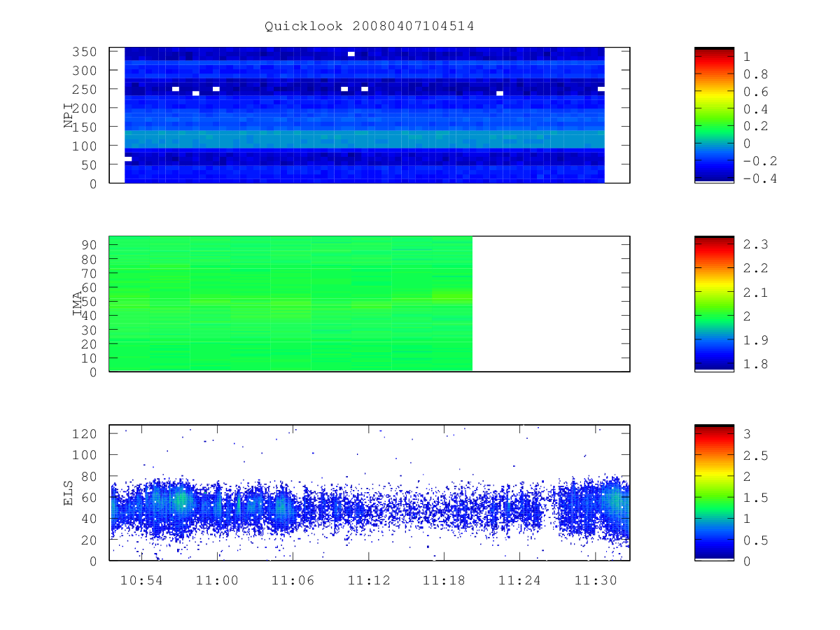This screenshot has width=840, height=630.
Task: Click the 2.1 value on IMA colorbar
Action: [755, 293]
